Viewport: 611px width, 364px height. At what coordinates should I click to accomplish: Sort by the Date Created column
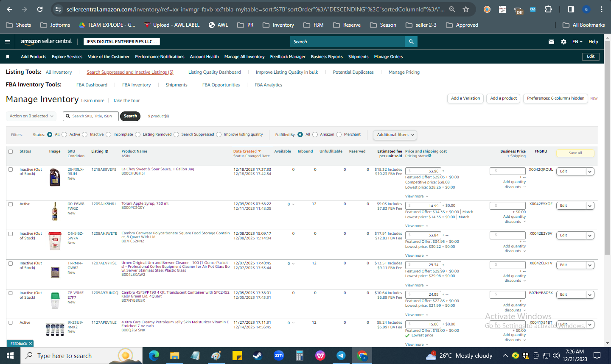pyautogui.click(x=247, y=151)
